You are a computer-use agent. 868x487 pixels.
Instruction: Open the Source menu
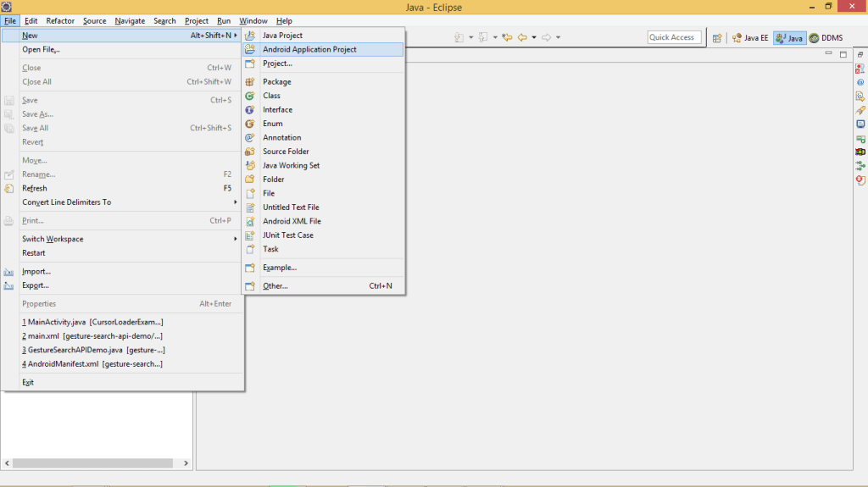pos(94,20)
